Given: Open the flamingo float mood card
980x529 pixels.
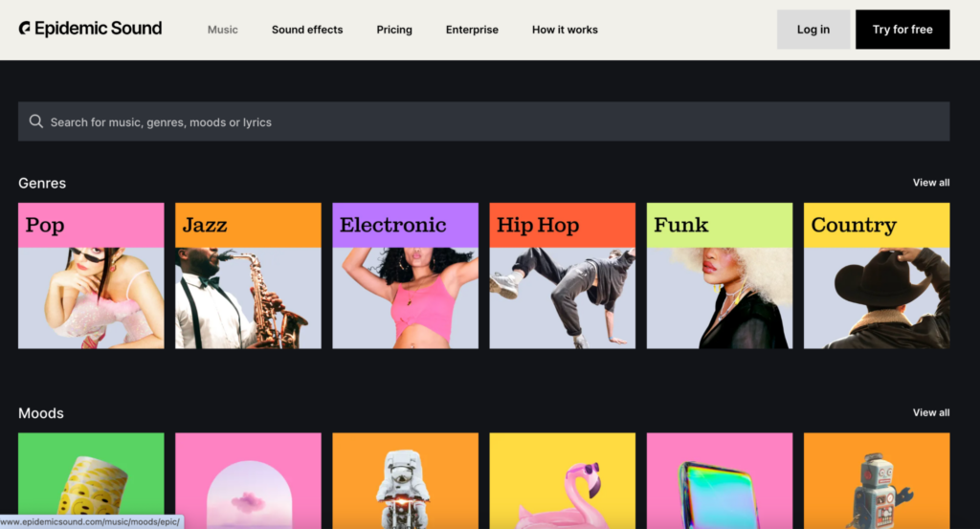Looking at the screenshot, I should (x=563, y=481).
